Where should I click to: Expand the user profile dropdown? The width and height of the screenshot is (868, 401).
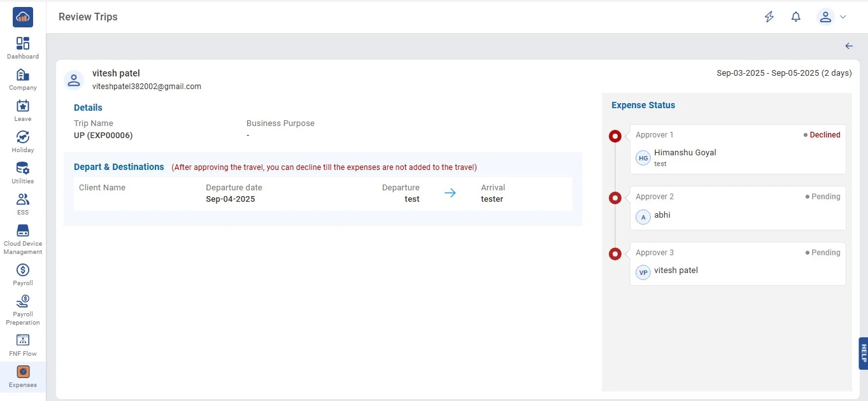coord(832,17)
